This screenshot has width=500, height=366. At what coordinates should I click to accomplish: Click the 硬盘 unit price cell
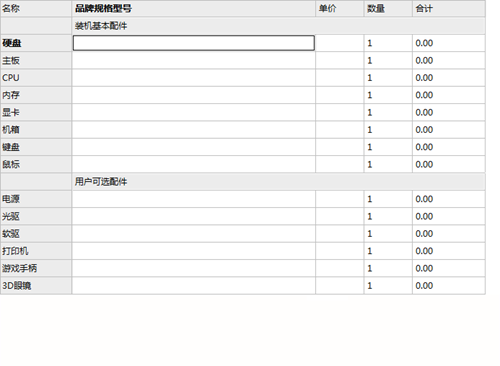pyautogui.click(x=340, y=43)
